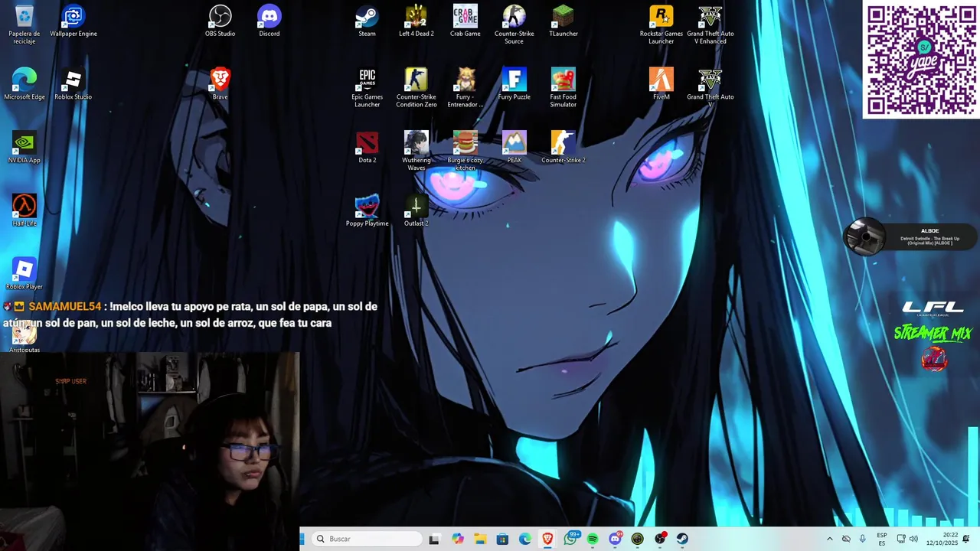Open Microsoft Store from the taskbar

click(502, 539)
